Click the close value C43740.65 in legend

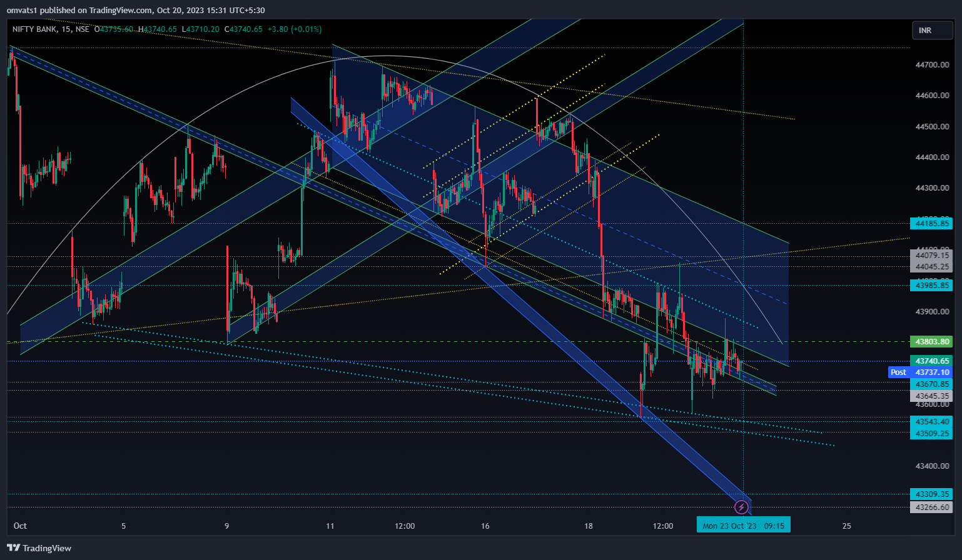[243, 29]
